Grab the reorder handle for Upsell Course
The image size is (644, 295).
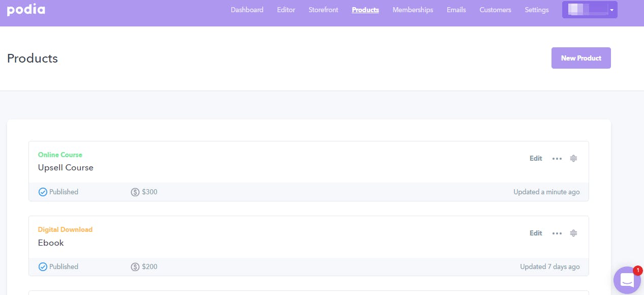click(573, 159)
